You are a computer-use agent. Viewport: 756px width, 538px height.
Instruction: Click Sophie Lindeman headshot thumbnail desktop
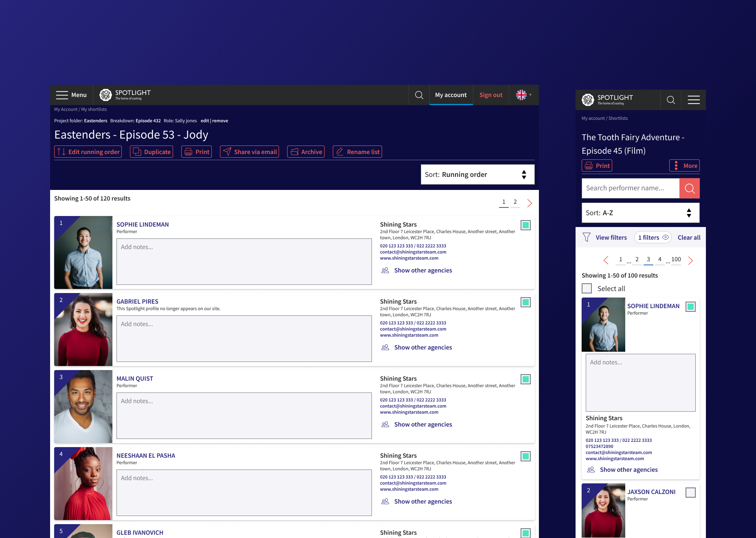(83, 252)
